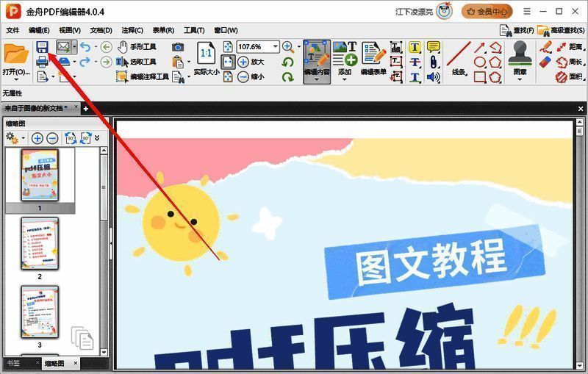Click the camera snapshot icon
This screenshot has width=588, height=374.
(x=178, y=47)
